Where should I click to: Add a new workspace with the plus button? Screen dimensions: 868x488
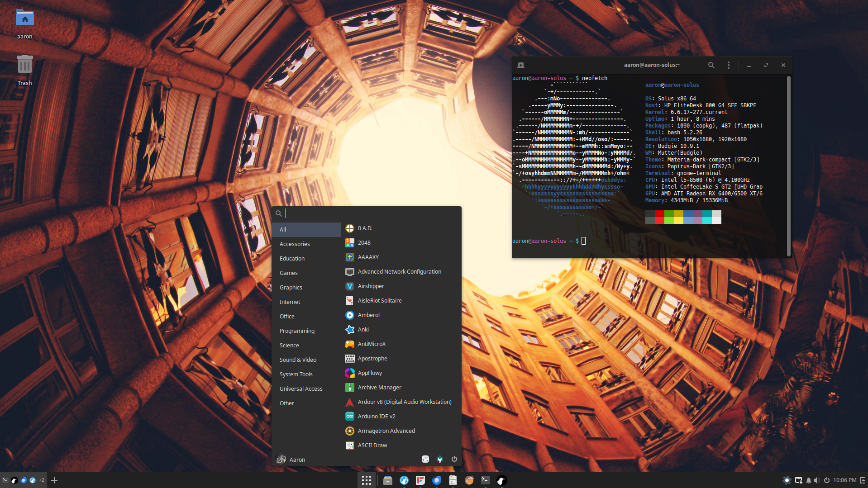pyautogui.click(x=54, y=480)
